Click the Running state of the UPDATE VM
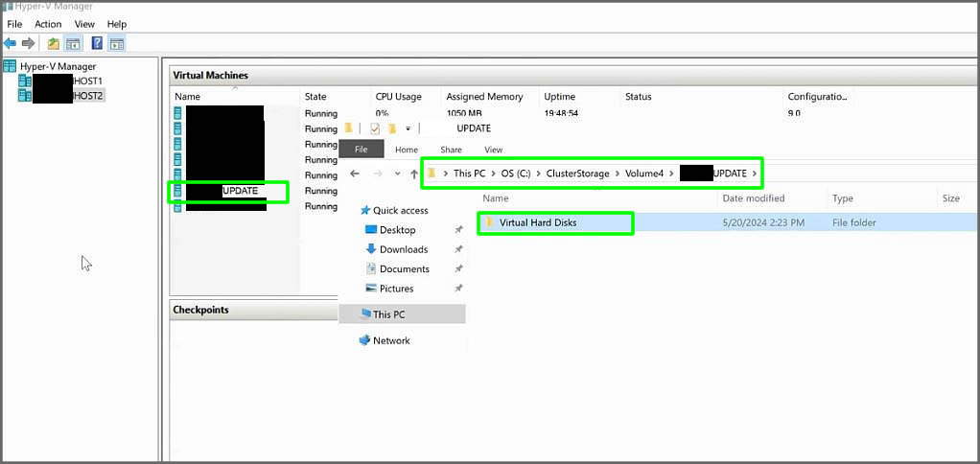This screenshot has height=464, width=980. (x=320, y=191)
